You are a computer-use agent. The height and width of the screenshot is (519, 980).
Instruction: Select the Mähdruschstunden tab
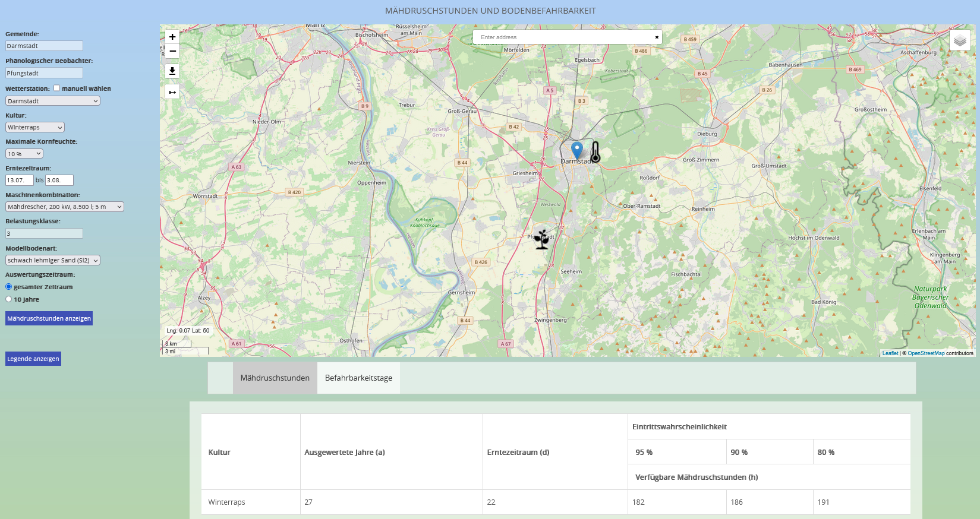[x=275, y=378]
